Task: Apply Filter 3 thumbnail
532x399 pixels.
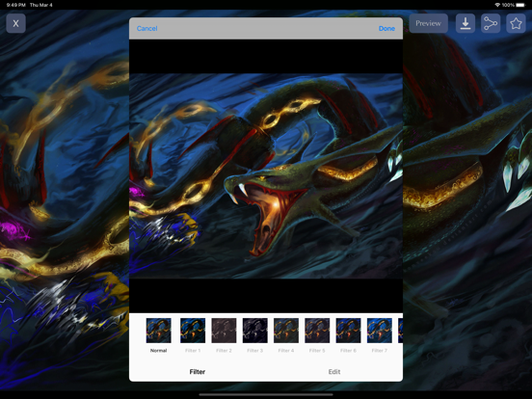Action: (255, 331)
